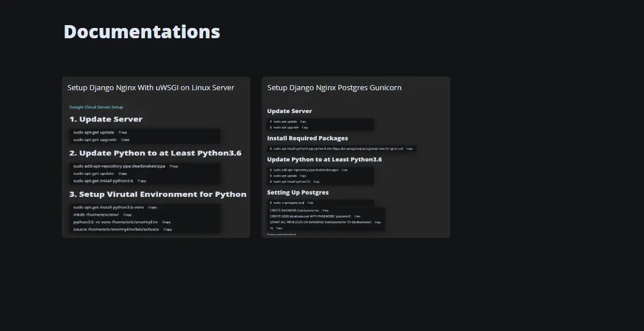This screenshot has height=331, width=644.
Task: Select the Gunicorn card's 'Update Python to at Least Python3.6' heading
Action: pyautogui.click(x=325, y=159)
